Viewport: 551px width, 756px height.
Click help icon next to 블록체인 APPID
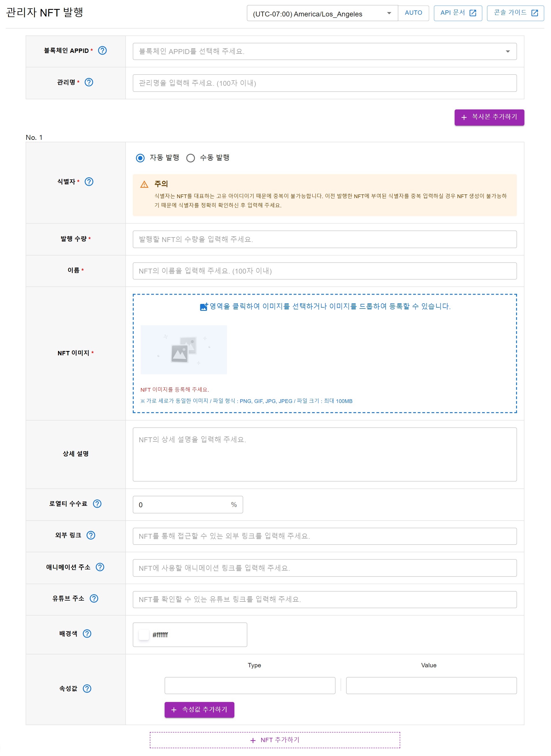click(x=102, y=51)
